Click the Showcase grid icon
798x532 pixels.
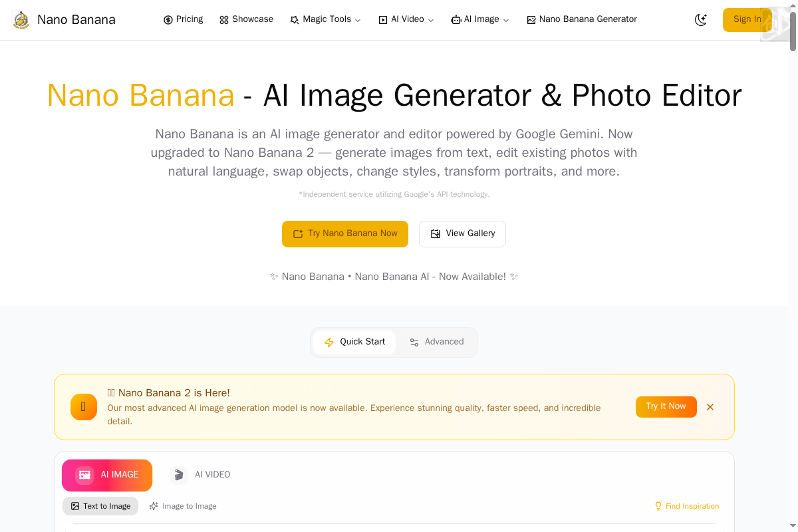(224, 20)
